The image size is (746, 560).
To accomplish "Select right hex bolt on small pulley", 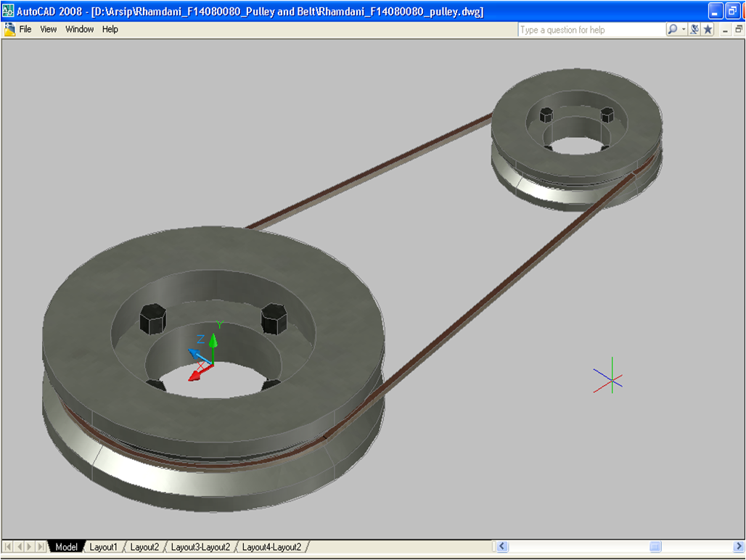I will pos(607,115).
